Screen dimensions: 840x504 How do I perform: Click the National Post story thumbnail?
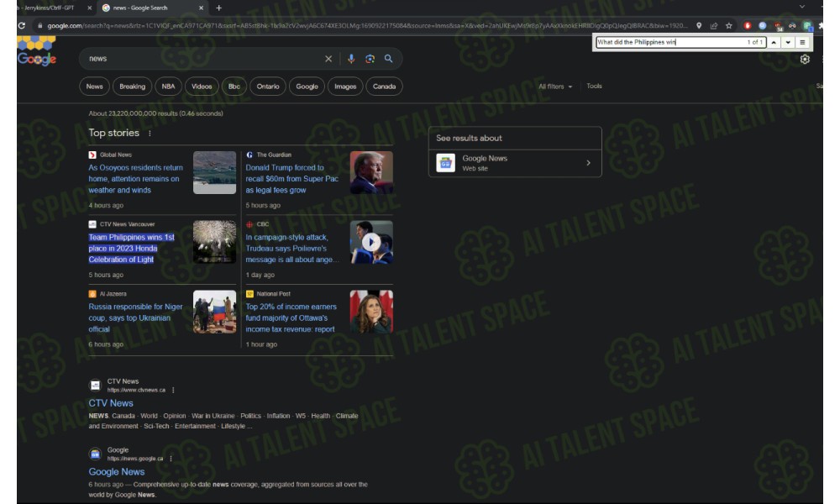371,312
